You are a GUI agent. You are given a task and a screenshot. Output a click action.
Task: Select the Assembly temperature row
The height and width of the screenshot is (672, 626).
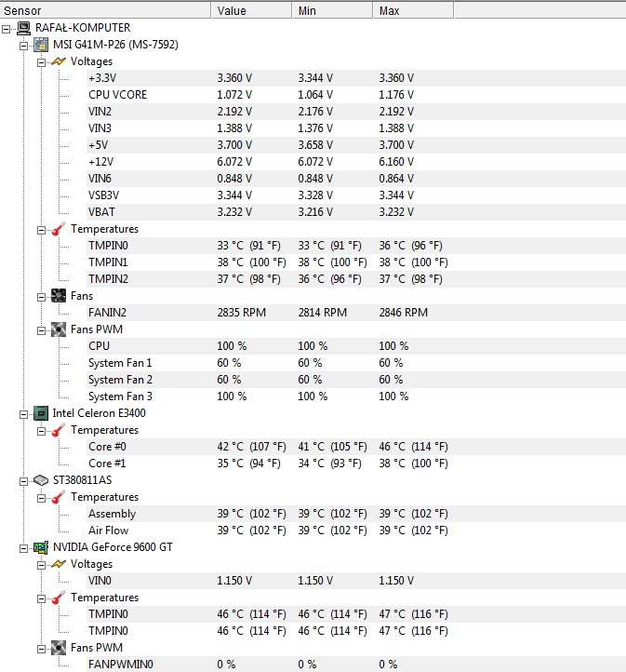pos(356,514)
